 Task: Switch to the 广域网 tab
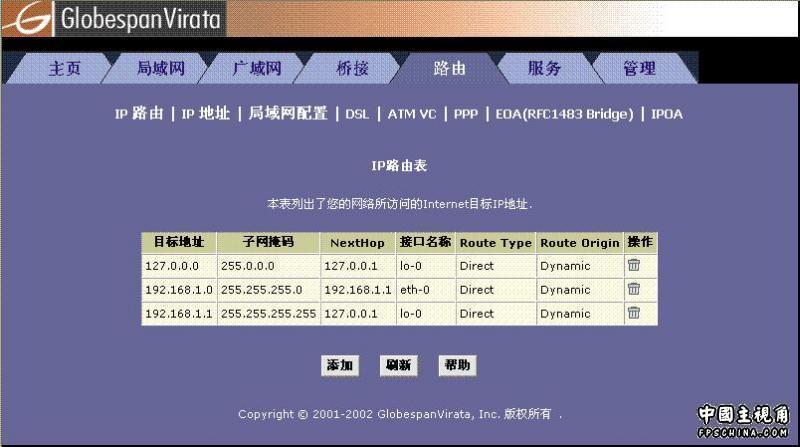pyautogui.click(x=257, y=68)
